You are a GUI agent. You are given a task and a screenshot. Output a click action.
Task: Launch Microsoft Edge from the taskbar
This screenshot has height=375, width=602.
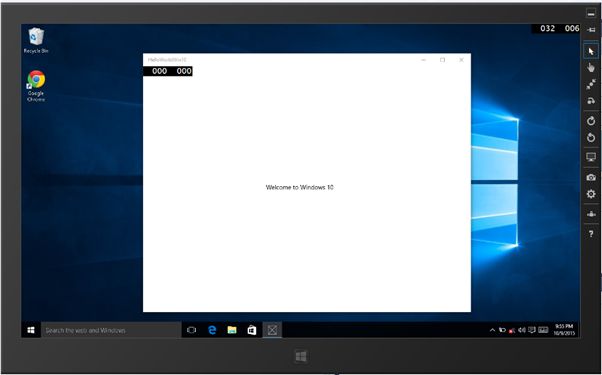212,330
